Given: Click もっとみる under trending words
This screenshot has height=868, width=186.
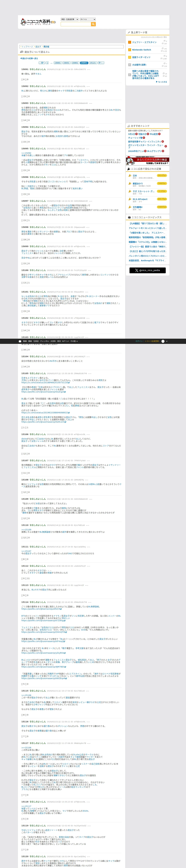Looking at the screenshot, I should pos(162,82).
